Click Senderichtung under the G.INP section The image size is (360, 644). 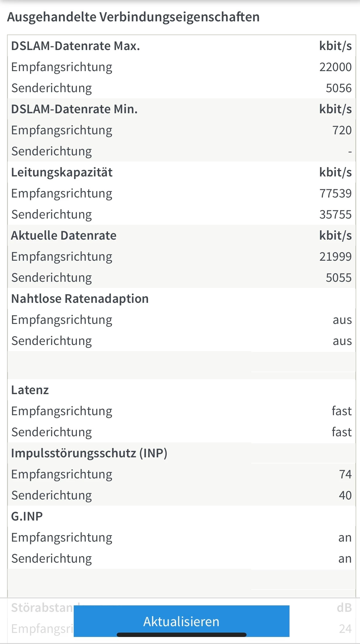(51, 559)
